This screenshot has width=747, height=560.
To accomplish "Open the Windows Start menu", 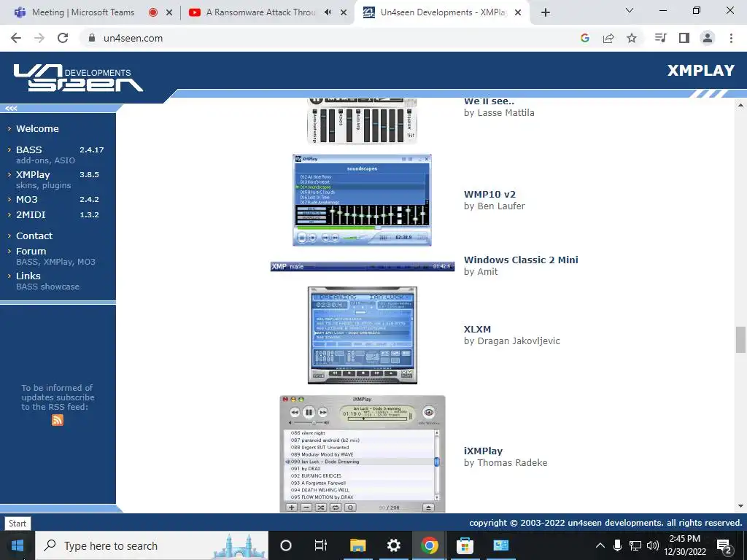I will (18, 545).
